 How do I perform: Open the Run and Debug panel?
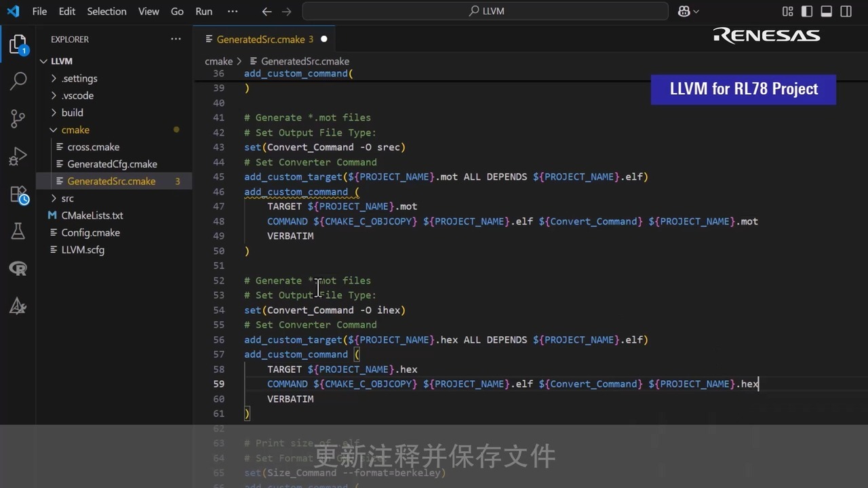[x=18, y=157]
